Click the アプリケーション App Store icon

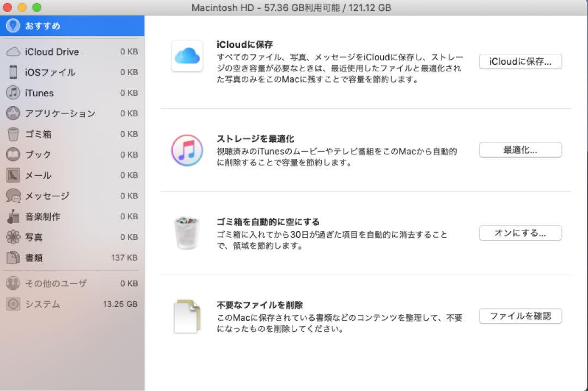click(x=13, y=113)
